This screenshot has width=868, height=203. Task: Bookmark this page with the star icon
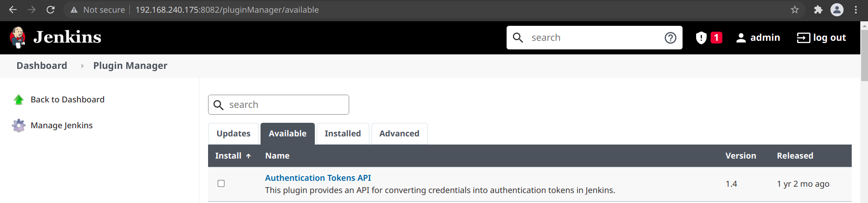[x=795, y=10]
